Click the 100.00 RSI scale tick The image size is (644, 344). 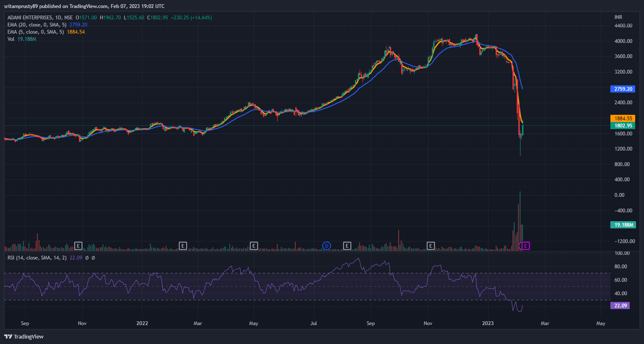[x=622, y=253]
